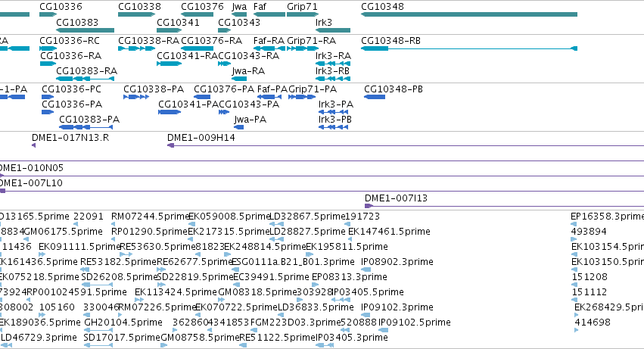Select the CG10336-RA transcript label
This screenshot has height=349, width=644.
(x=70, y=55)
